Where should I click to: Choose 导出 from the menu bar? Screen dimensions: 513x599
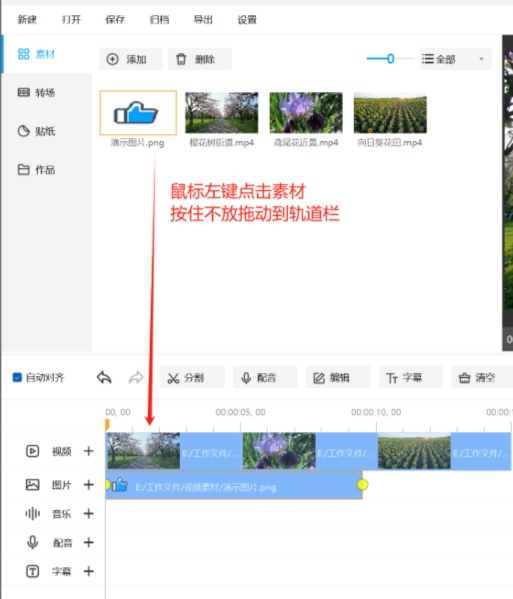[203, 19]
